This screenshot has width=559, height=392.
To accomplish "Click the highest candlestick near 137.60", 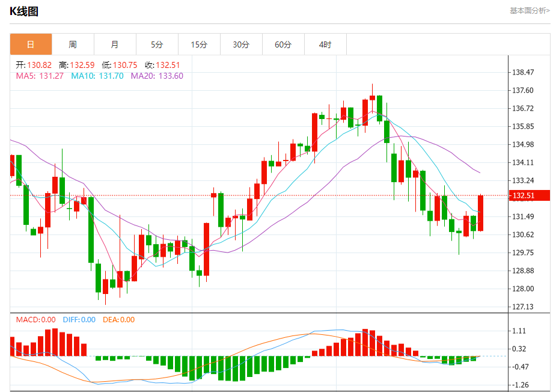I will tap(372, 98).
